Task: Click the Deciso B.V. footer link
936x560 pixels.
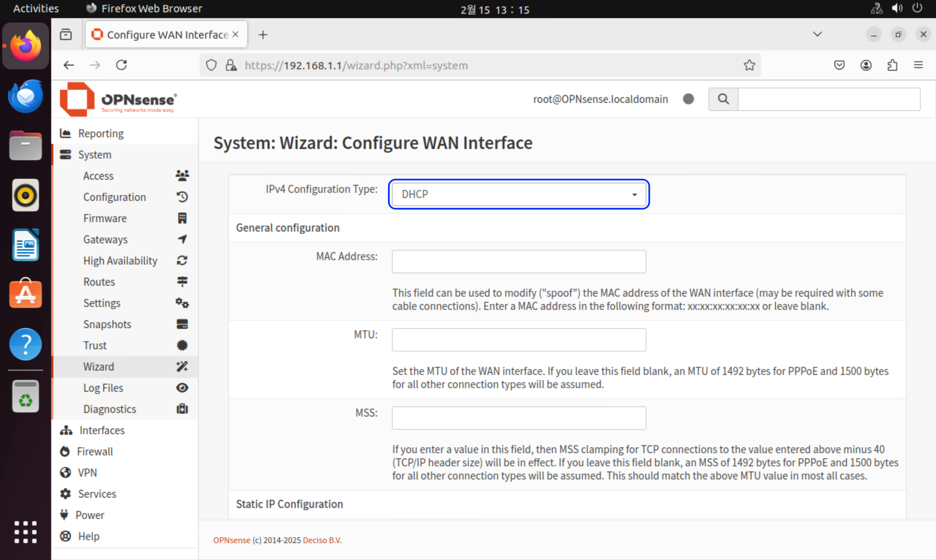Action: point(322,540)
